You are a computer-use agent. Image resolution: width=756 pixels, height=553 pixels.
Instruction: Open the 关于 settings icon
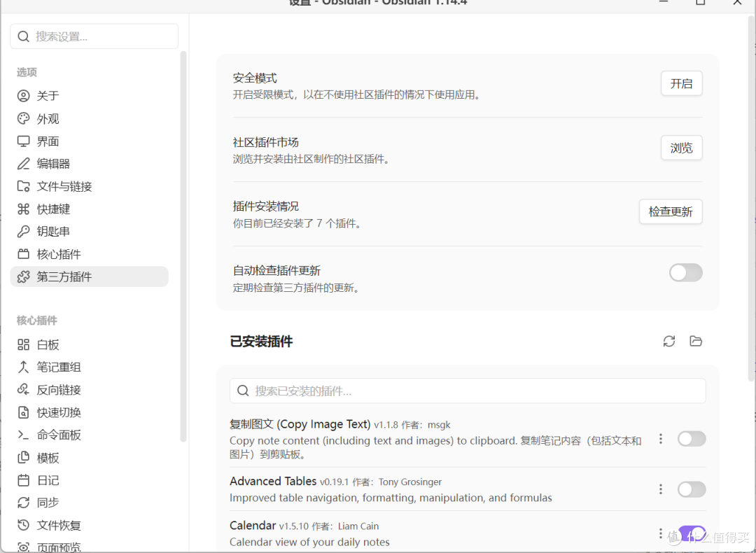[23, 95]
